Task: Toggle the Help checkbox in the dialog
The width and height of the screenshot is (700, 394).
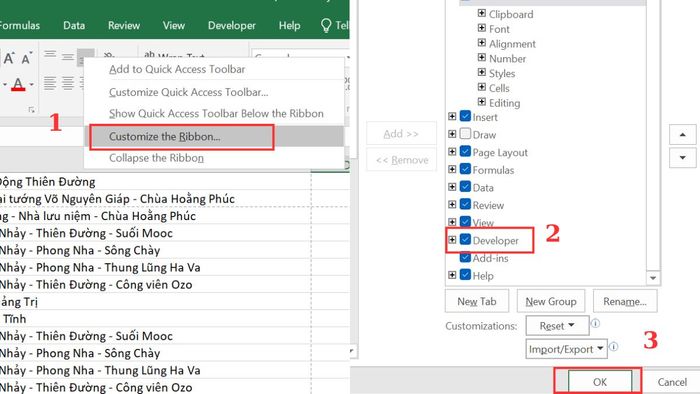Action: 465,275
